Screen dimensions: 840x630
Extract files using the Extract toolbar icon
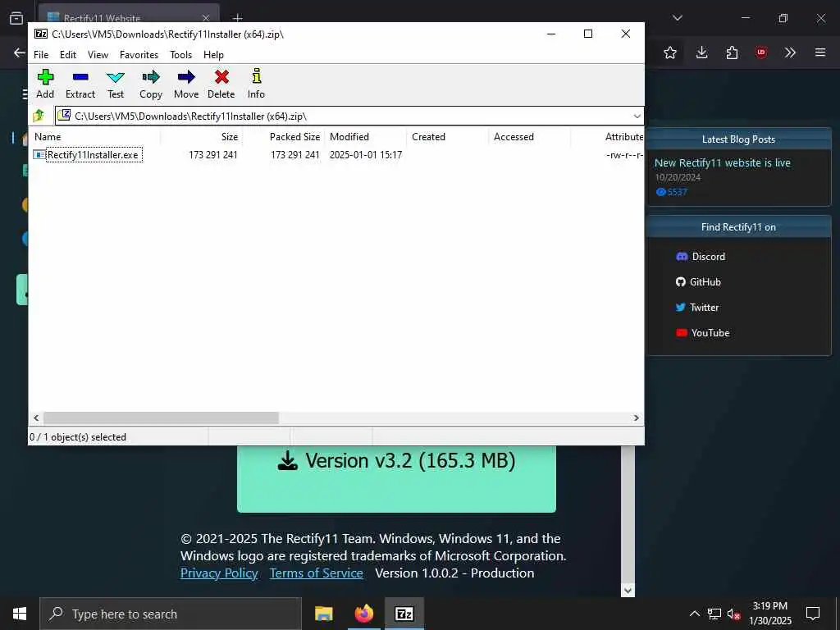click(x=80, y=84)
